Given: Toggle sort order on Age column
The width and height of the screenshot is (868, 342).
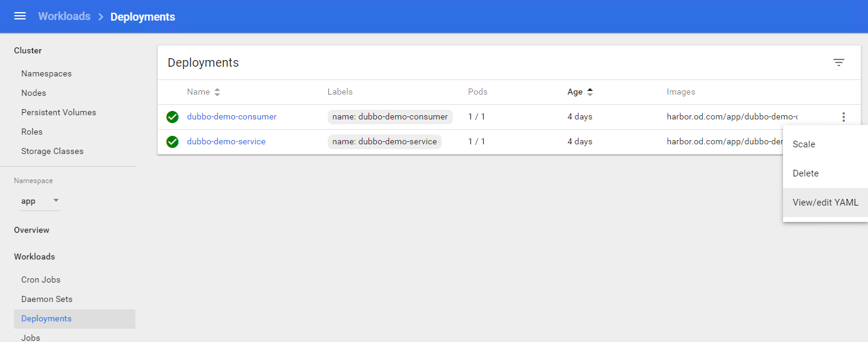Looking at the screenshot, I should pos(589,92).
